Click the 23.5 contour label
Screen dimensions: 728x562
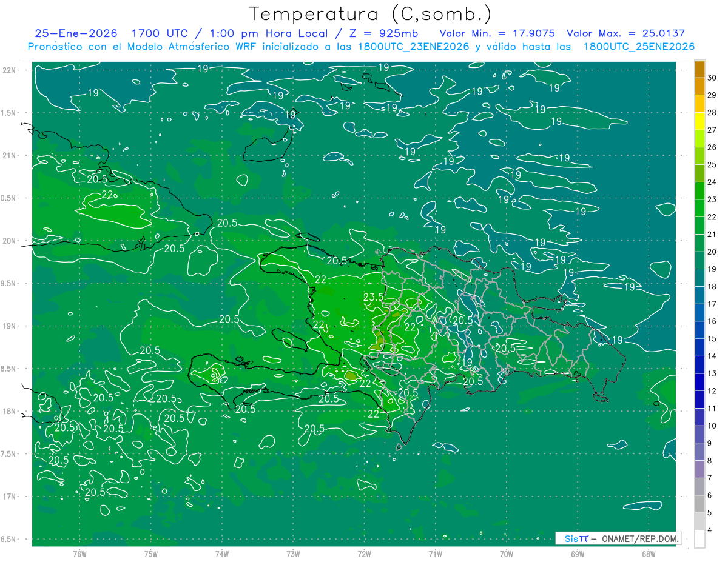373,297
